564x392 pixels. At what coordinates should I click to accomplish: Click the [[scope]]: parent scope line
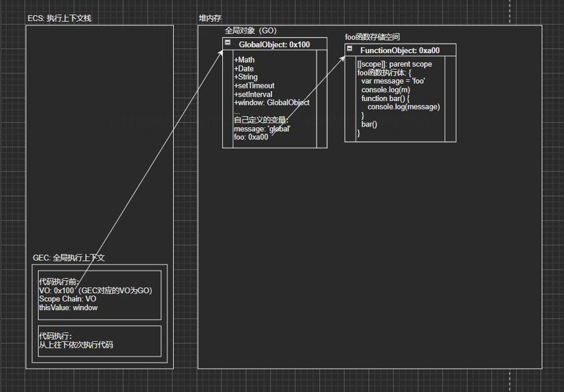(395, 64)
